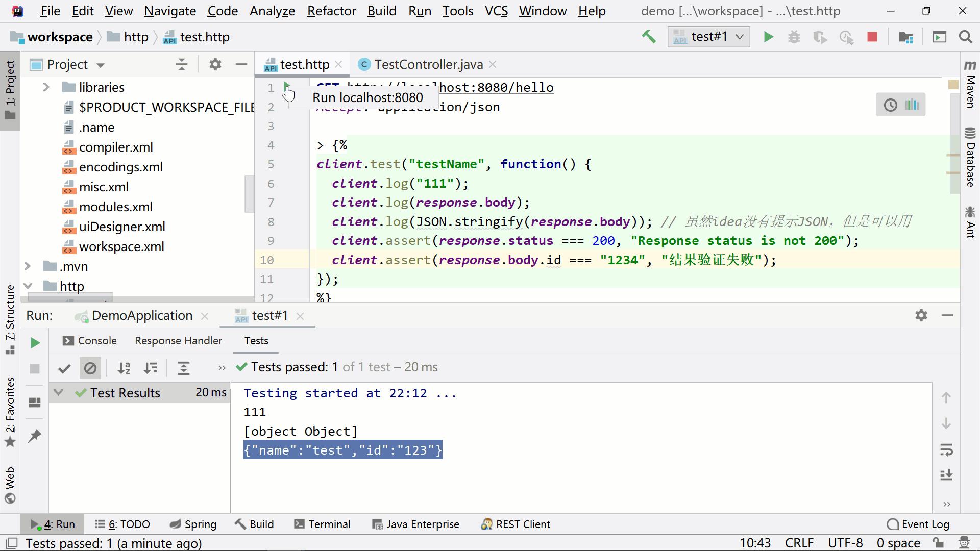This screenshot has width=980, height=551.
Task: Open the File menu
Action: click(50, 11)
